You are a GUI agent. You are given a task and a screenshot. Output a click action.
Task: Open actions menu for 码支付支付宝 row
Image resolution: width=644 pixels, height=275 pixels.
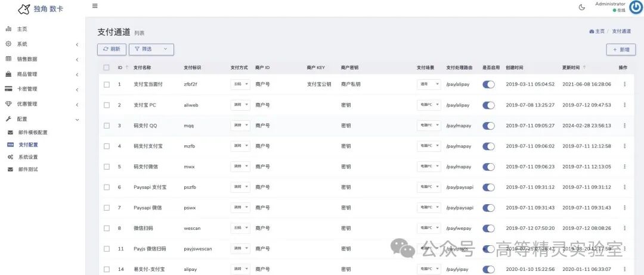(625, 146)
